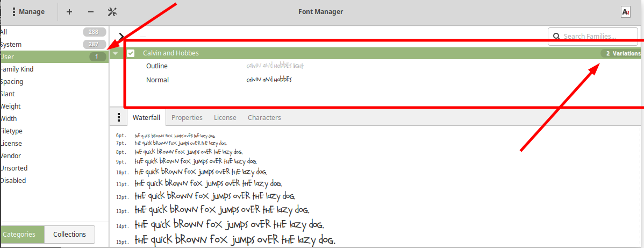The width and height of the screenshot is (644, 248).
Task: Select the All category
Action: [53, 32]
